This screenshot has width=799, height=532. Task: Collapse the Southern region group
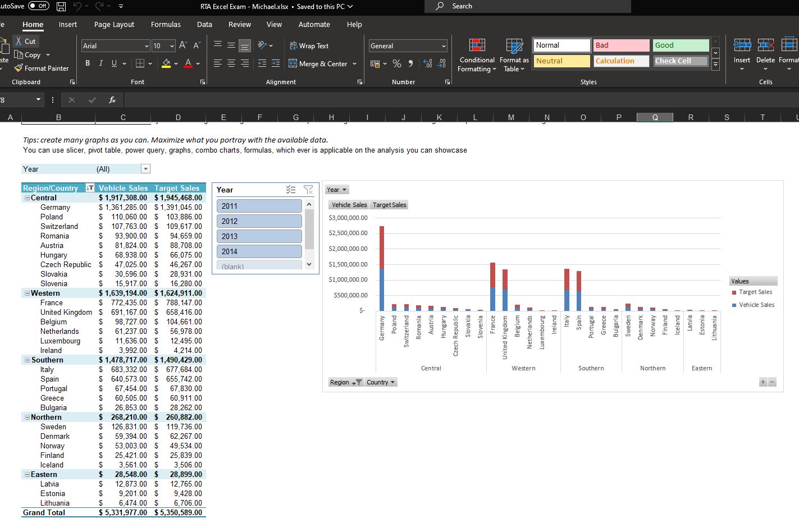click(27, 360)
